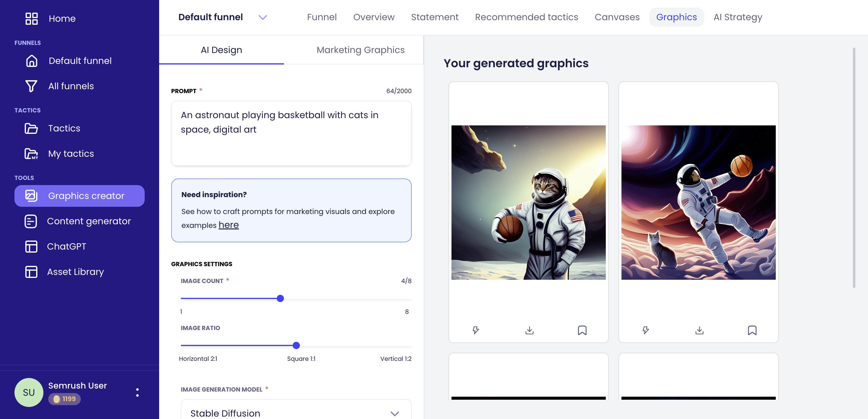Click inside the prompt text field
868x419 pixels.
click(x=291, y=133)
